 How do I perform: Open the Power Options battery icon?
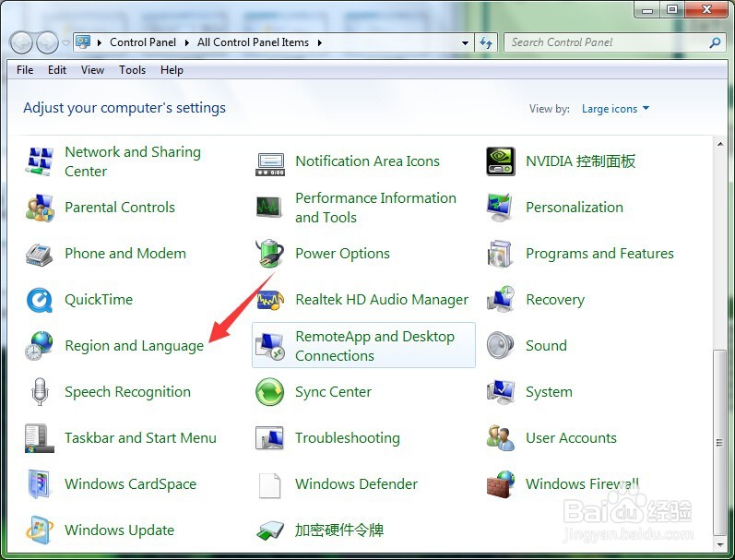click(270, 254)
